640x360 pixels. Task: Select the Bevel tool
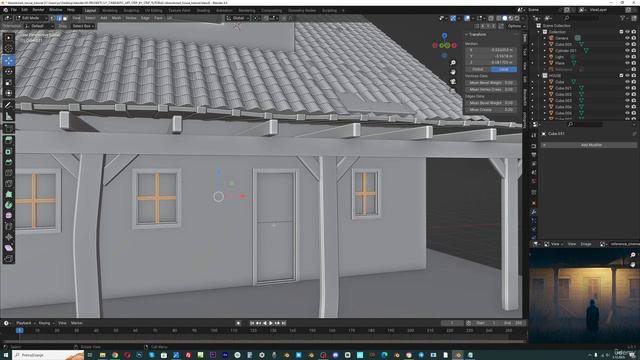[9, 162]
